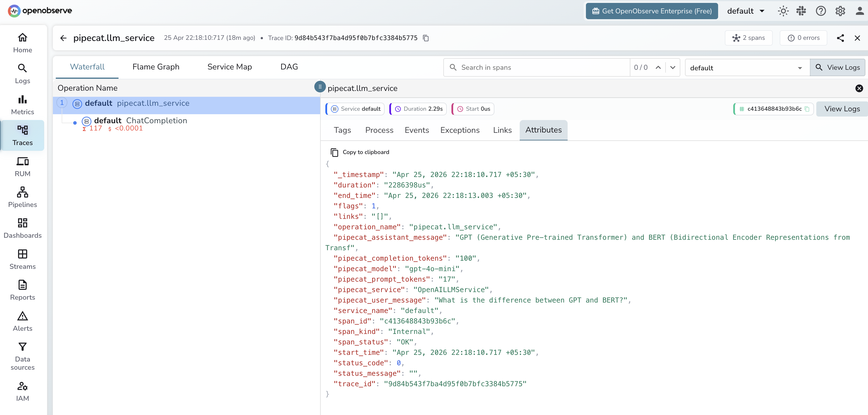
Task: Open the settings gear icon
Action: coord(840,11)
